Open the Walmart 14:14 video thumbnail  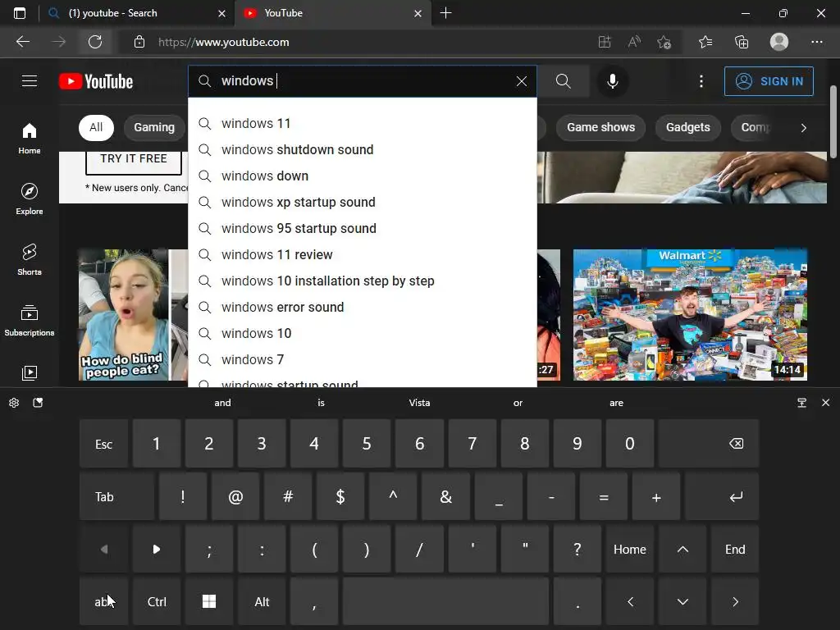coord(690,315)
